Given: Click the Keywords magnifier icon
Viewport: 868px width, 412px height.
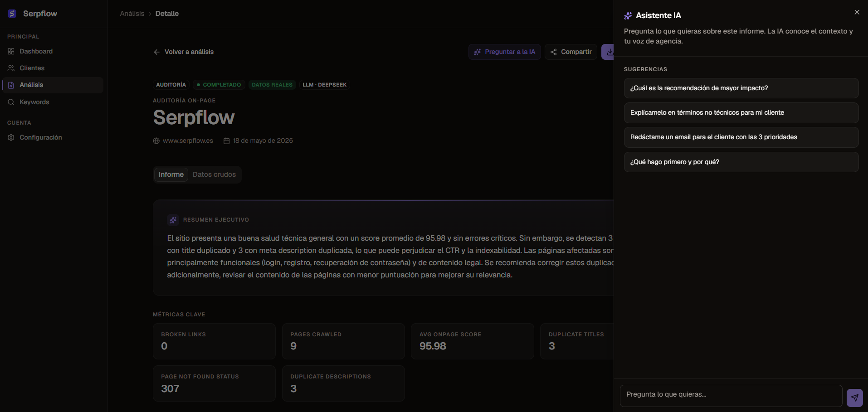Looking at the screenshot, I should click(11, 102).
